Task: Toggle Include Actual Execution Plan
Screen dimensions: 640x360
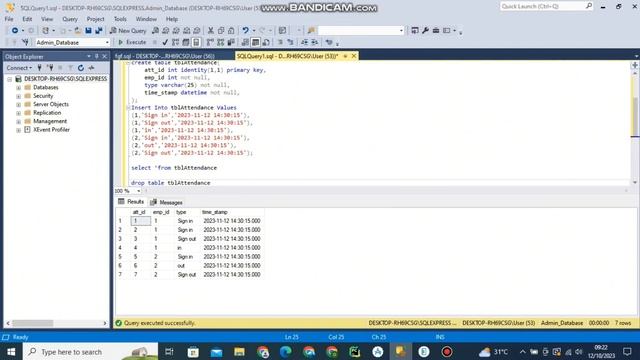Action: [210, 42]
